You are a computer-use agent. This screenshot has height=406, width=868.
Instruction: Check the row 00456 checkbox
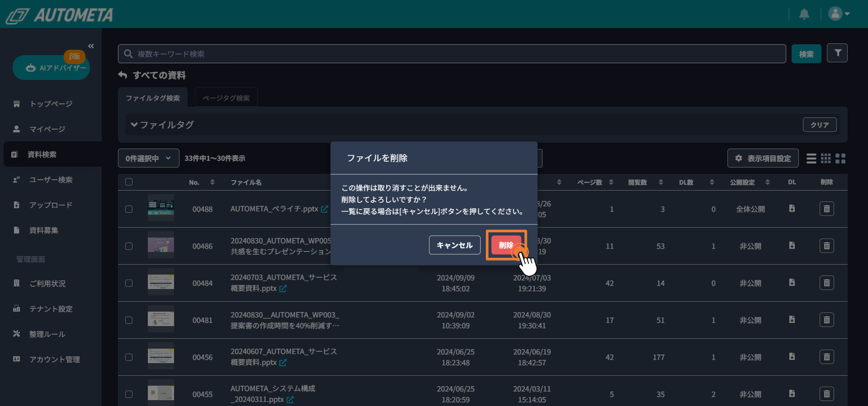tap(129, 357)
